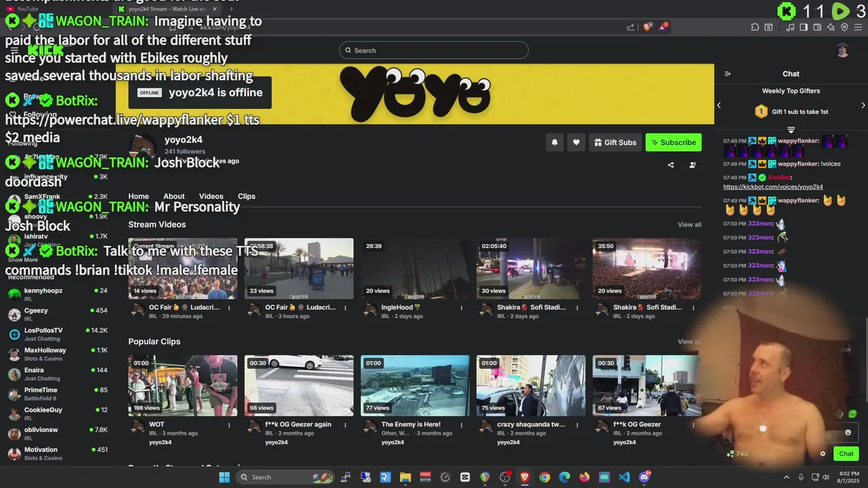Open Windows Start menu
The image size is (868, 488).
pos(224,477)
